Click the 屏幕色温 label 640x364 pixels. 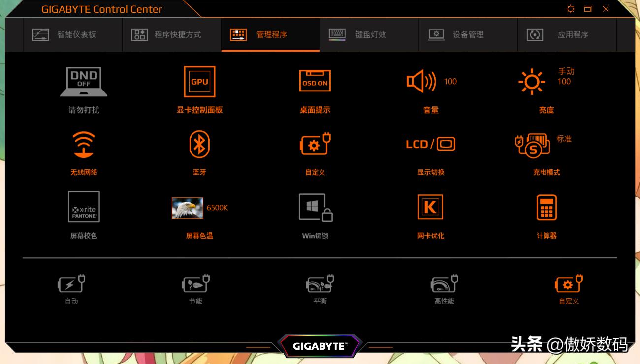(x=199, y=236)
